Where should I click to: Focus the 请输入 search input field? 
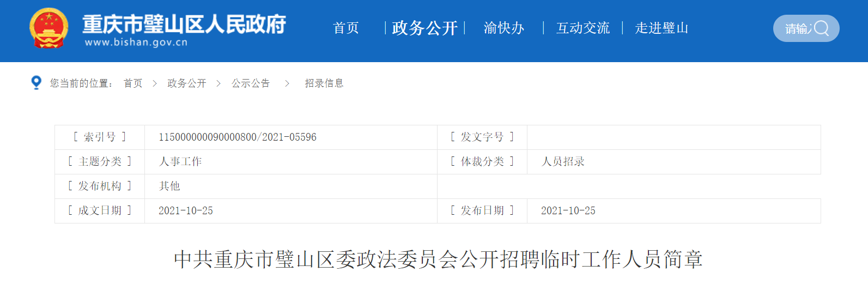[806, 28]
